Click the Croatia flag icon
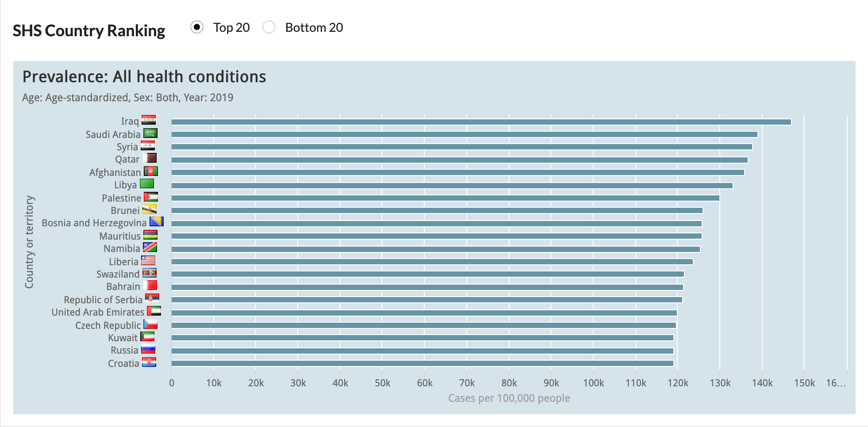Image resolution: width=868 pixels, height=427 pixels. click(149, 363)
